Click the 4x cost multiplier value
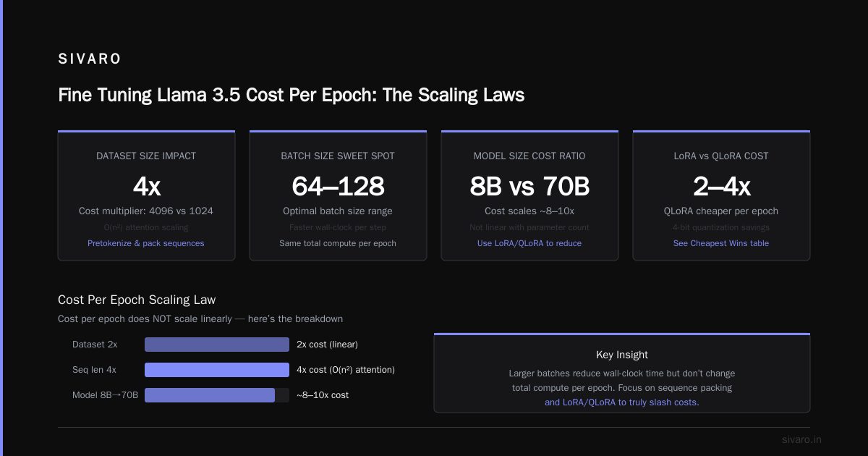 point(146,186)
